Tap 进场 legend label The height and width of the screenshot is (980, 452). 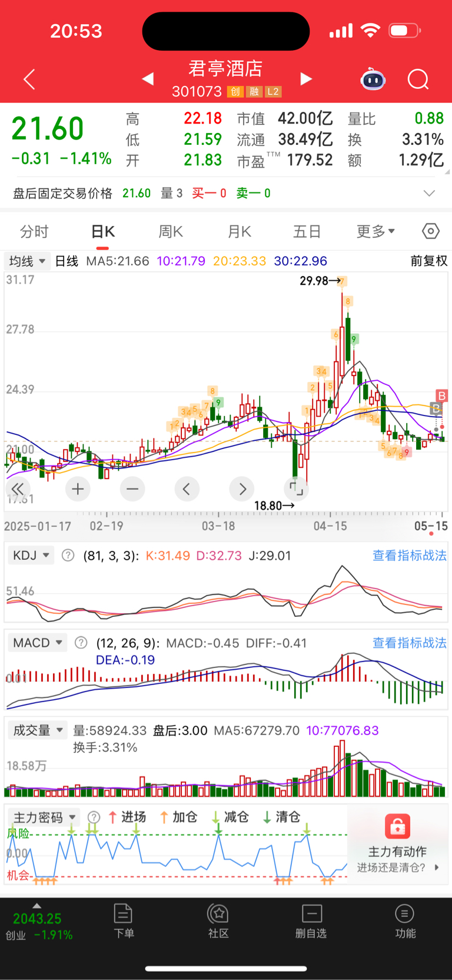point(133,817)
